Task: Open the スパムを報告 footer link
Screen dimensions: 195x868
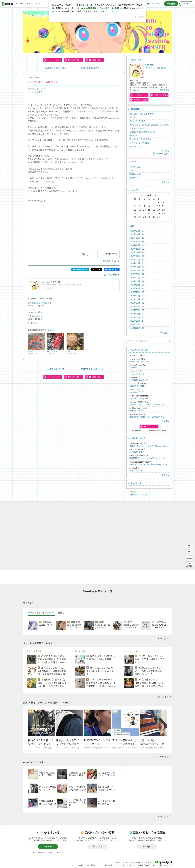Action: click(78, 865)
